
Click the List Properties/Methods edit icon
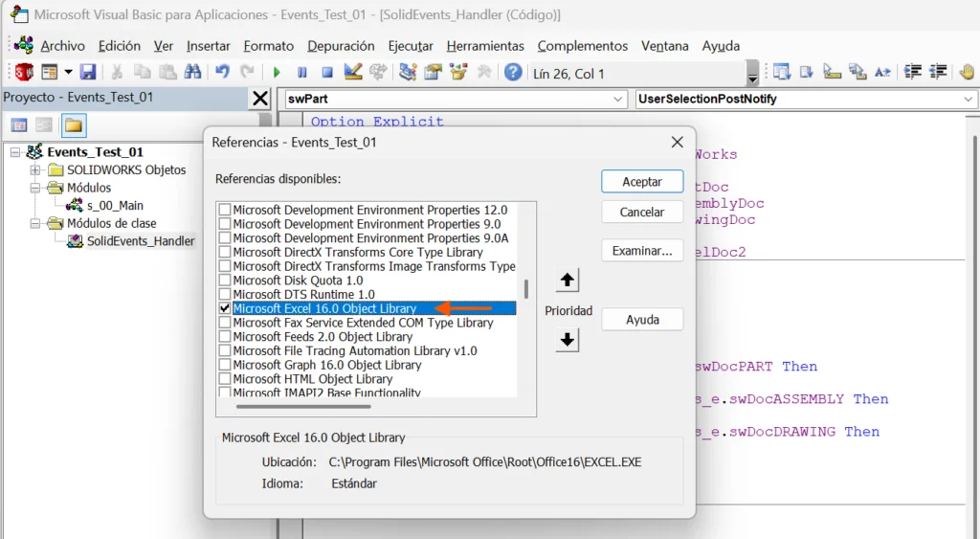click(781, 73)
